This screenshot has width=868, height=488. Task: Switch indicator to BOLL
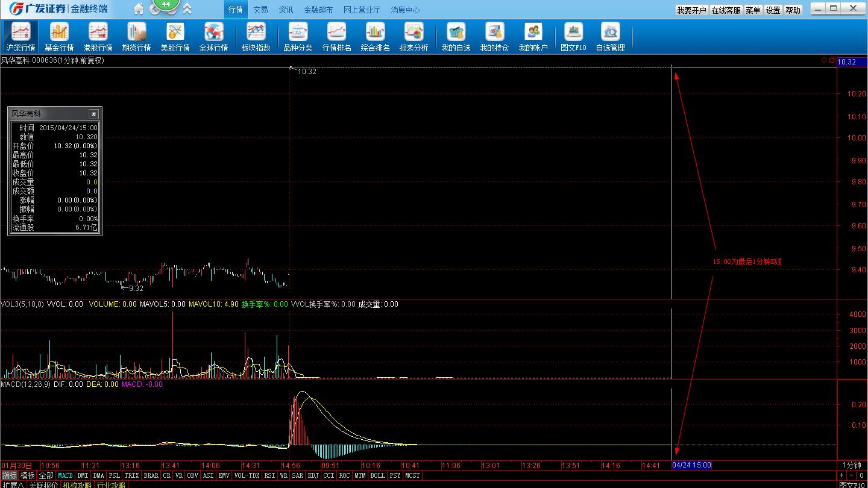click(x=377, y=475)
